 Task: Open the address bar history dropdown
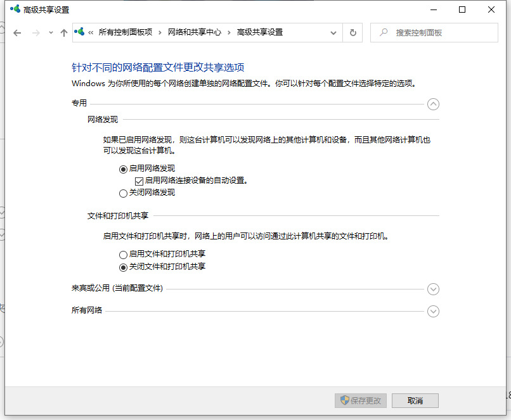(333, 32)
